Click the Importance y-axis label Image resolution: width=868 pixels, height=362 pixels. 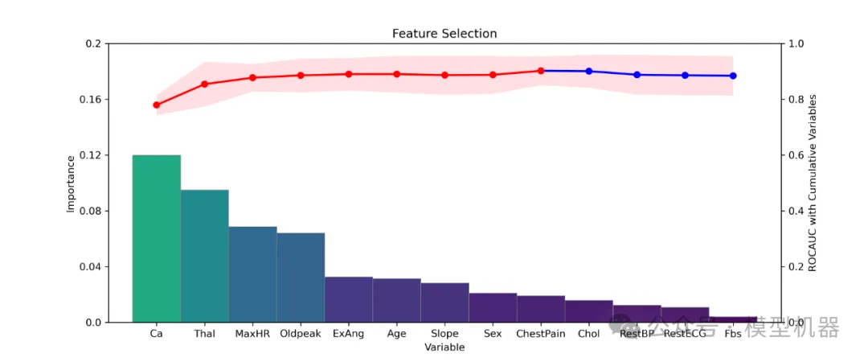point(70,183)
